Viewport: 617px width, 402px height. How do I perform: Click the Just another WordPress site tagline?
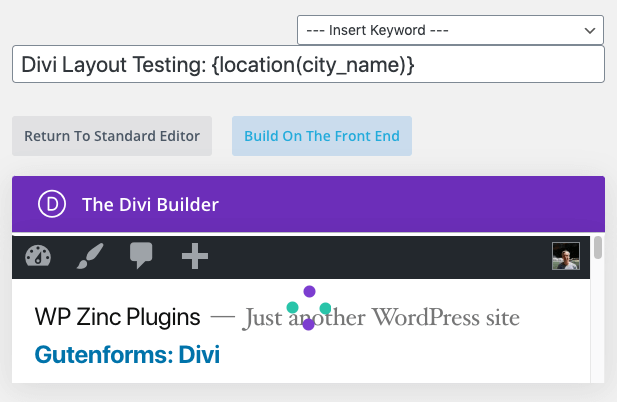coord(381,318)
